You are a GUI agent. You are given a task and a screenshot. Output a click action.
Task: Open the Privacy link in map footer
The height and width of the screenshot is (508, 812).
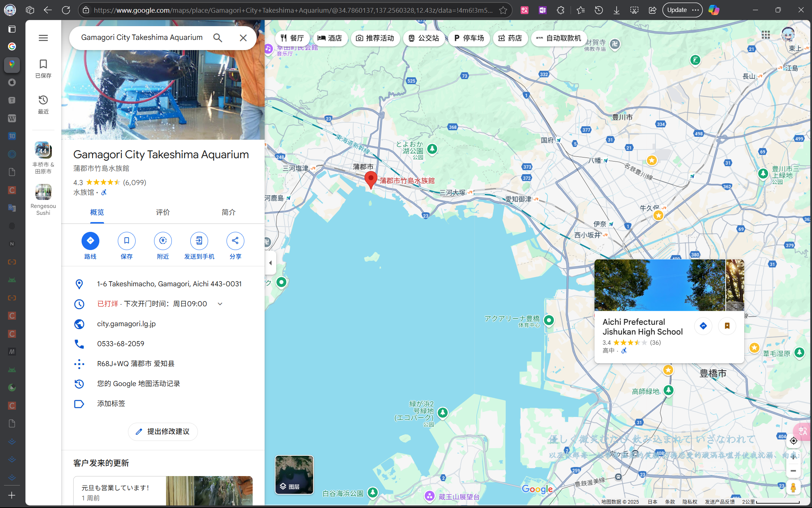coord(689,502)
